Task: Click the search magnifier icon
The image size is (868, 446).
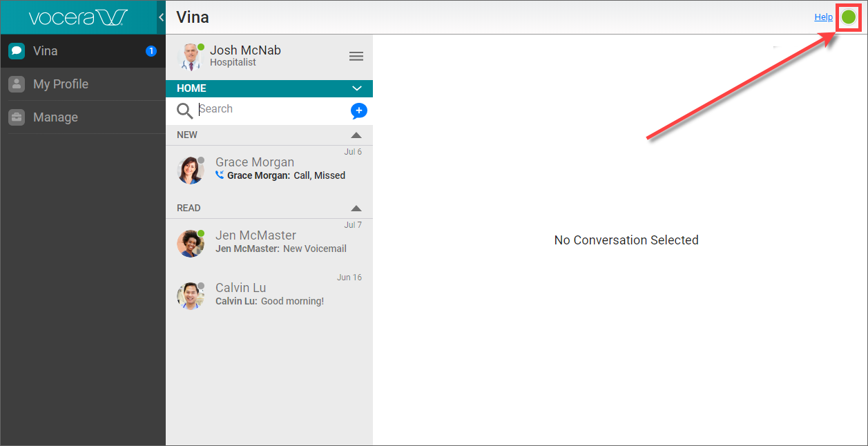Action: pos(185,109)
